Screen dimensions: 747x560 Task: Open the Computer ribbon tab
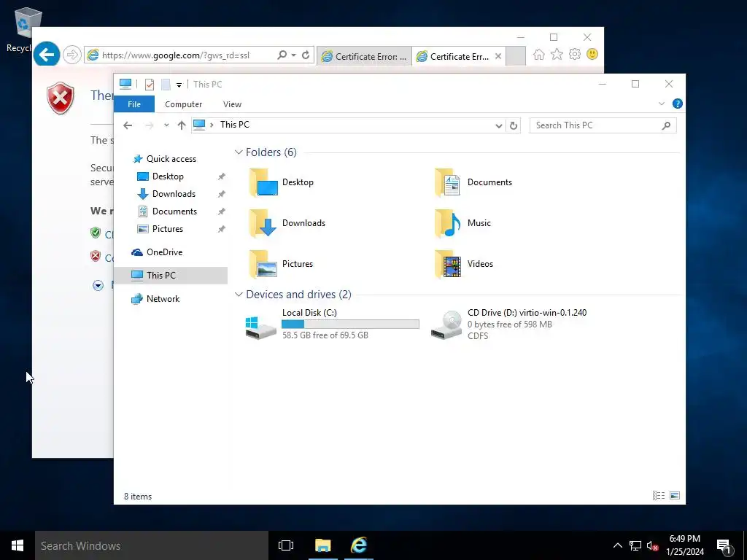(183, 104)
